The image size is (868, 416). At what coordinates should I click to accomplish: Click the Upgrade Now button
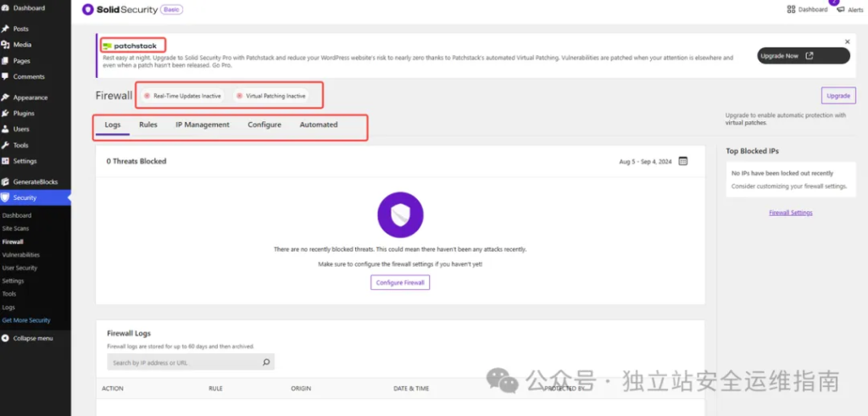804,56
